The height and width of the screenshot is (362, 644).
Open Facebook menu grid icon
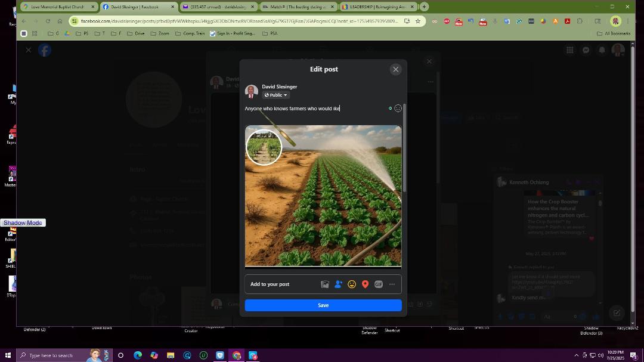point(570,50)
